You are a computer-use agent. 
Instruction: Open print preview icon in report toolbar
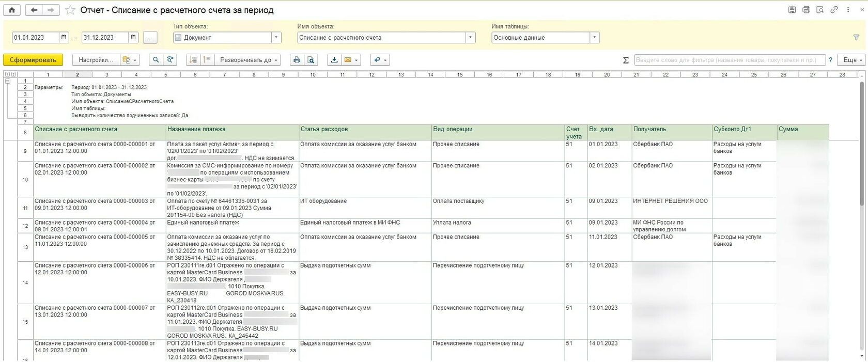click(311, 60)
